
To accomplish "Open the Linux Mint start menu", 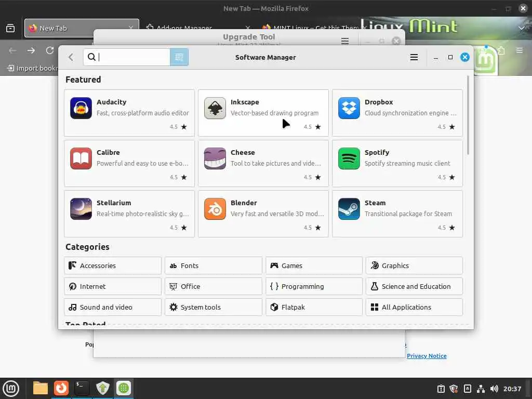I will [x=11, y=388].
